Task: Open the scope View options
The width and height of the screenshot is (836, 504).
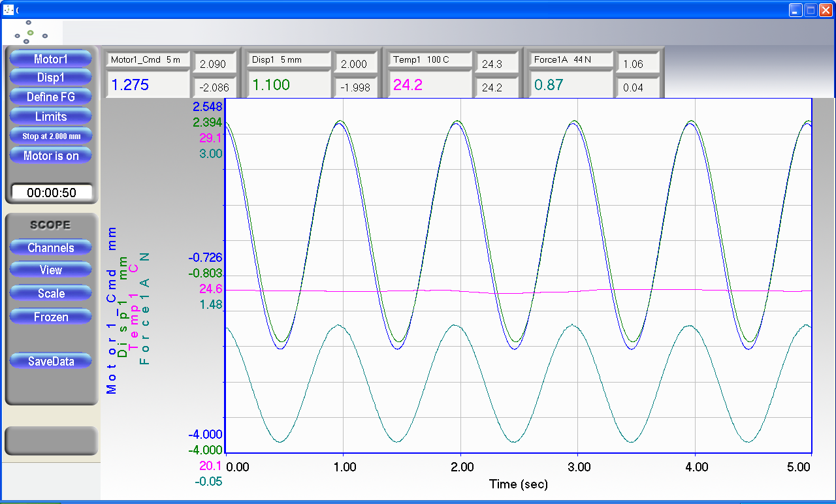Action: point(51,270)
